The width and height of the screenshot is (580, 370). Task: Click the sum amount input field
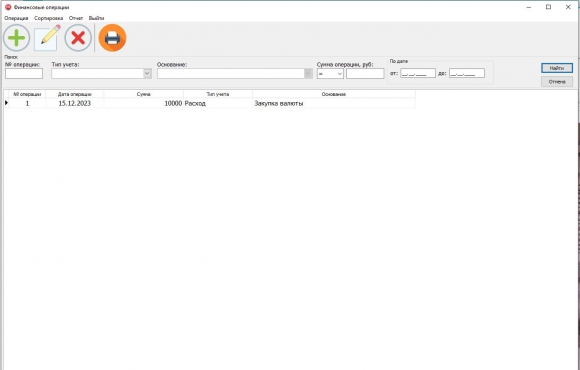point(365,74)
